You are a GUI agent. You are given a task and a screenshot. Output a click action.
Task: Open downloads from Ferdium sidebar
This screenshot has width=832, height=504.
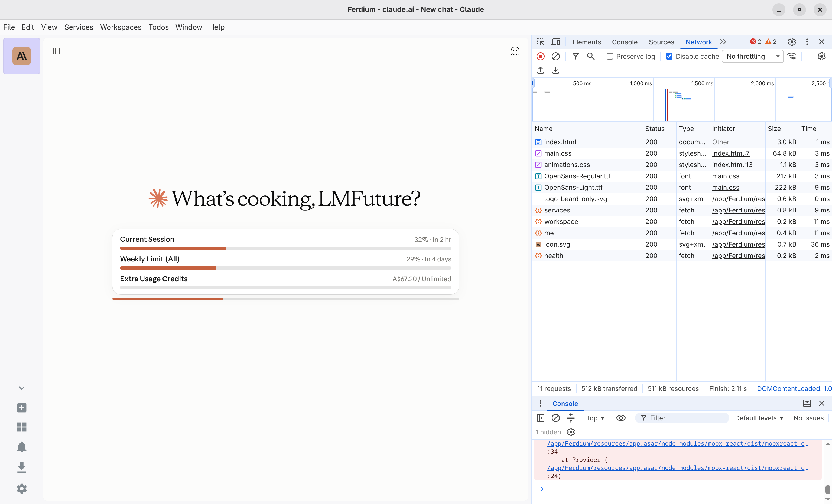click(x=22, y=467)
